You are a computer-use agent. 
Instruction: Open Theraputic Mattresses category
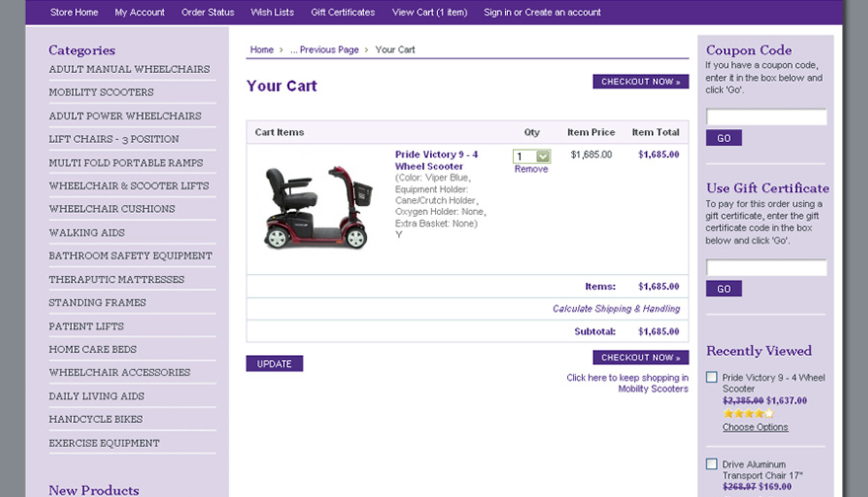(x=116, y=279)
